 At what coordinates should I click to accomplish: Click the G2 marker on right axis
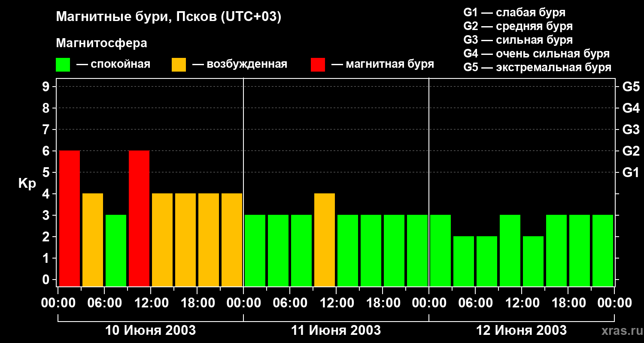[x=631, y=151]
